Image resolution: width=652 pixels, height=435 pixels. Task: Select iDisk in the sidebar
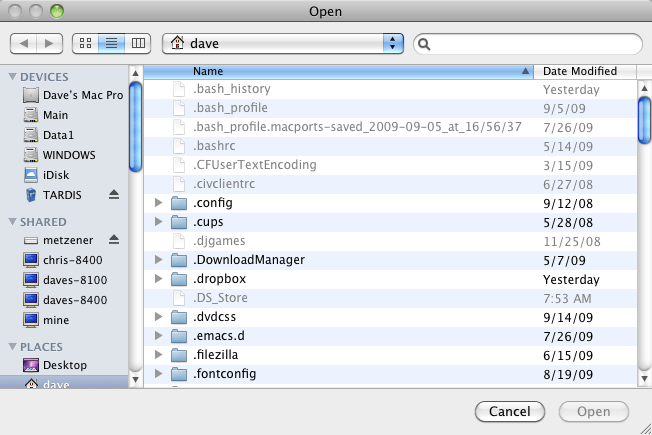[x=55, y=175]
